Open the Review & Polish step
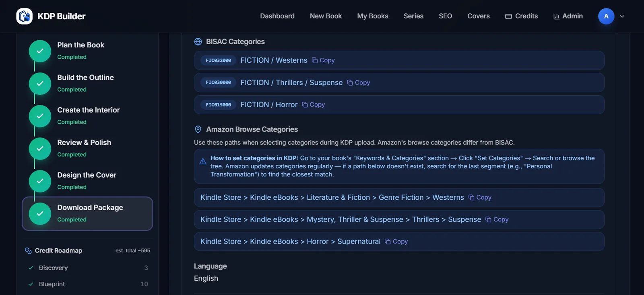Image resolution: width=644 pixels, height=295 pixels. pos(87,148)
